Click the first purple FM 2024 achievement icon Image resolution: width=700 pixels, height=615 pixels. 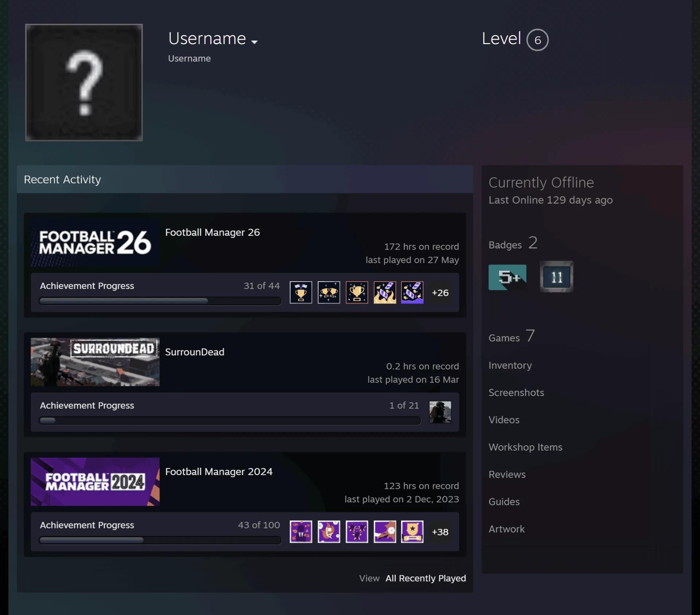click(301, 532)
